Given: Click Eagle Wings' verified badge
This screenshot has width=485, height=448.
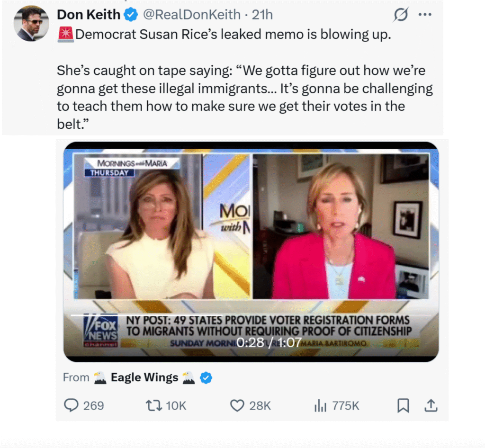Looking at the screenshot, I should point(206,378).
